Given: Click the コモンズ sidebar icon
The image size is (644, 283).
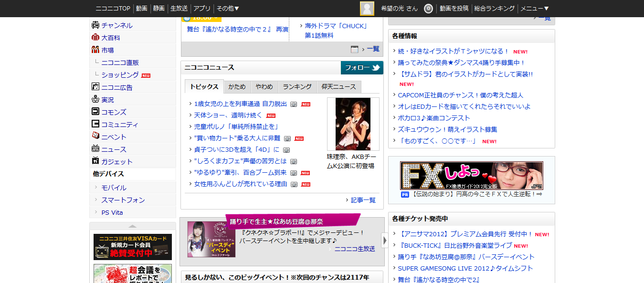Looking at the screenshot, I should pos(95,112).
